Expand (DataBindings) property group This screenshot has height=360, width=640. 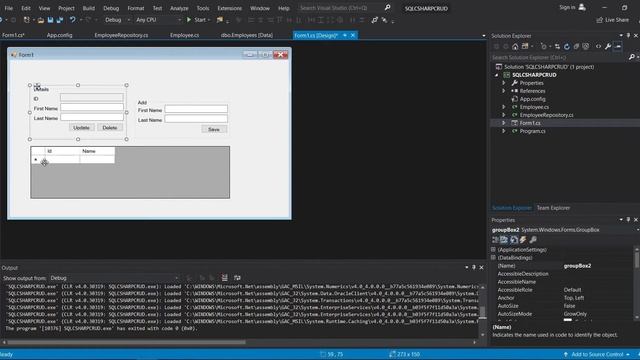493,258
